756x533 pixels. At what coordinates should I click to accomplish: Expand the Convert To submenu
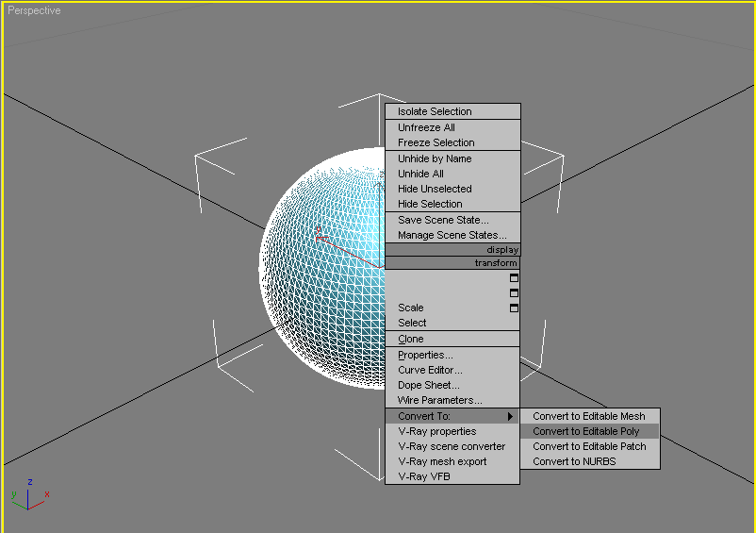452,416
